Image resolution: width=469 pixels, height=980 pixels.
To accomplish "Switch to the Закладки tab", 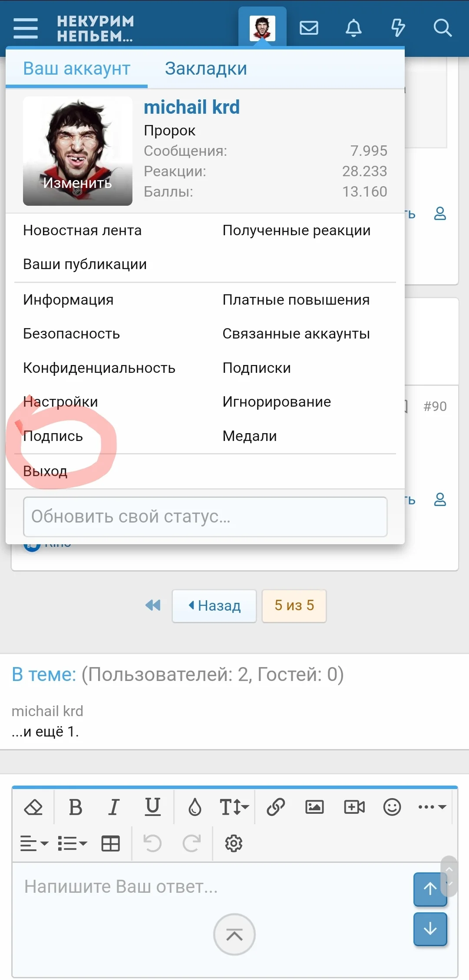I will tap(205, 68).
